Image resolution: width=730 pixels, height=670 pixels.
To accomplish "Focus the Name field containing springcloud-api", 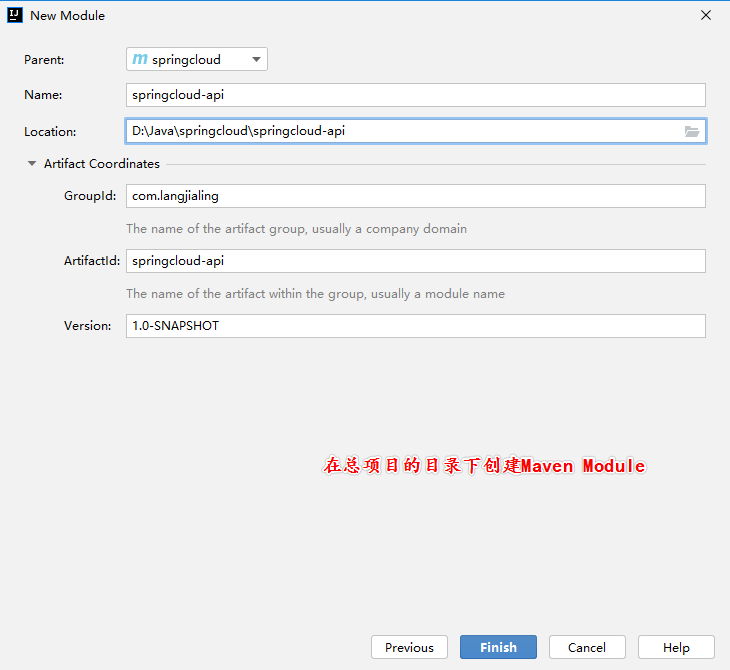I will (x=416, y=95).
